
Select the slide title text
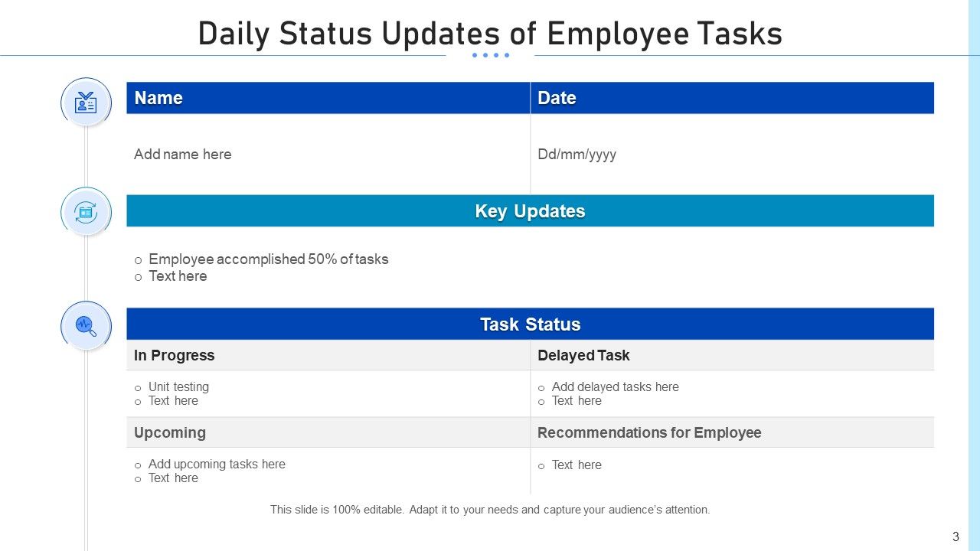490,34
